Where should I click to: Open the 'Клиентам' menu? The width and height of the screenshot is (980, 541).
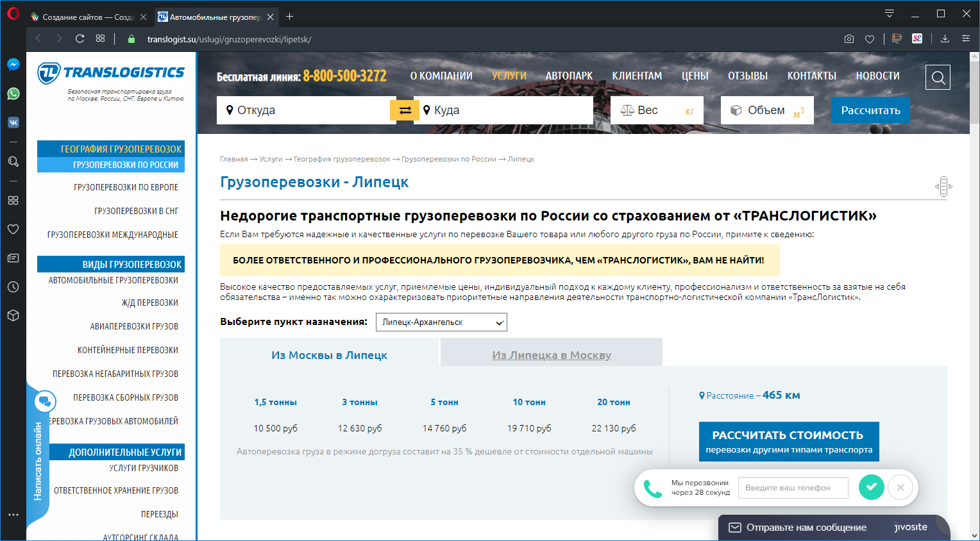click(637, 76)
